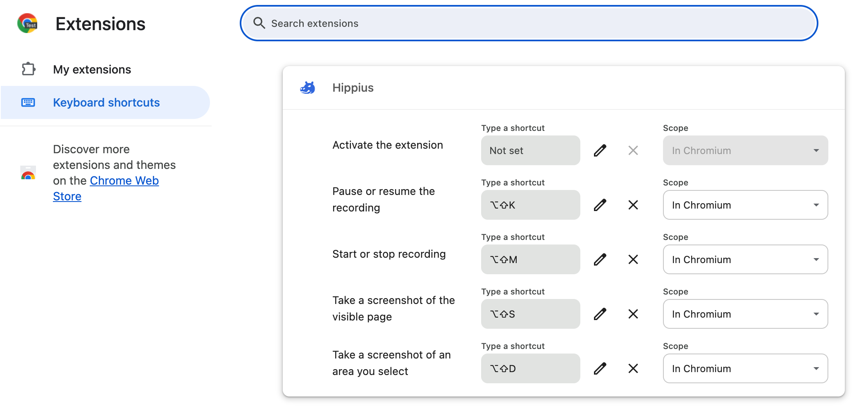The width and height of the screenshot is (868, 413).
Task: Click the Hippius extension icon
Action: 308,88
